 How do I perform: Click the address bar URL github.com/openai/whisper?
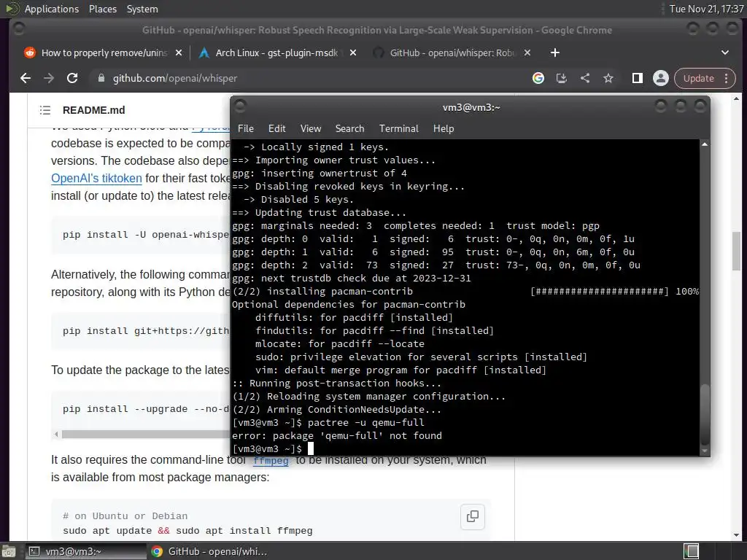pyautogui.click(x=175, y=78)
